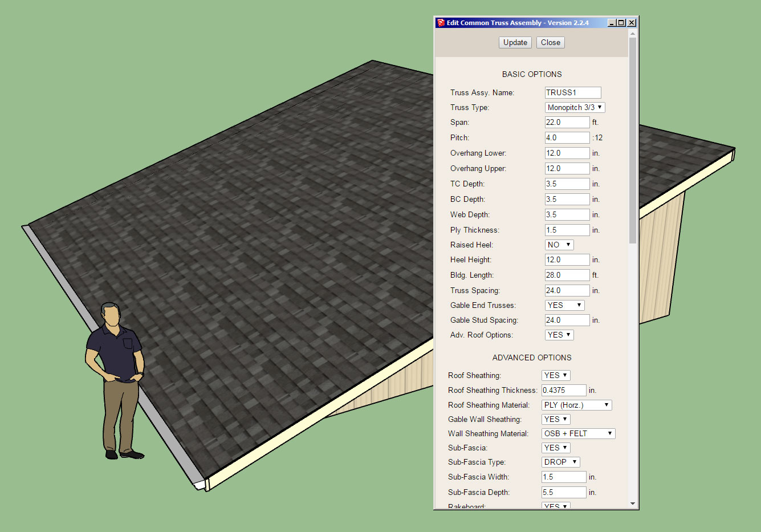761x532 pixels.
Task: Open the Wall Sheathing Material dropdown
Action: tap(578, 433)
